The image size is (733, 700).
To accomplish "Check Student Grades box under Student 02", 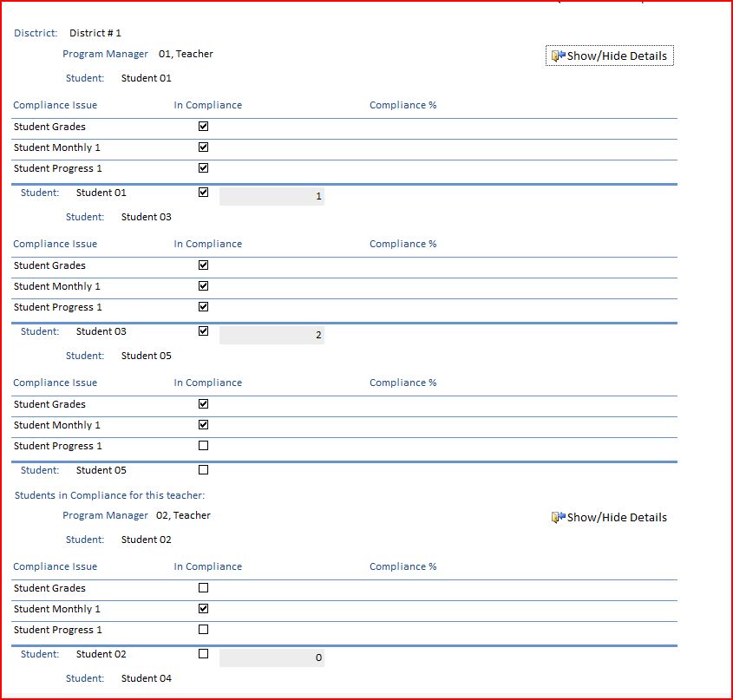I will pyautogui.click(x=203, y=588).
